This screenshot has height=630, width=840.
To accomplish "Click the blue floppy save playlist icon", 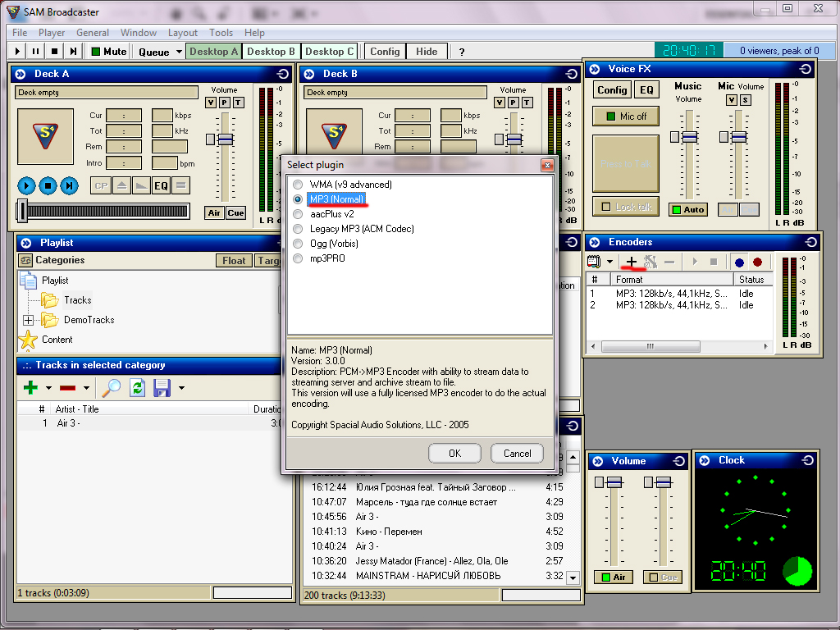I will [x=162, y=387].
